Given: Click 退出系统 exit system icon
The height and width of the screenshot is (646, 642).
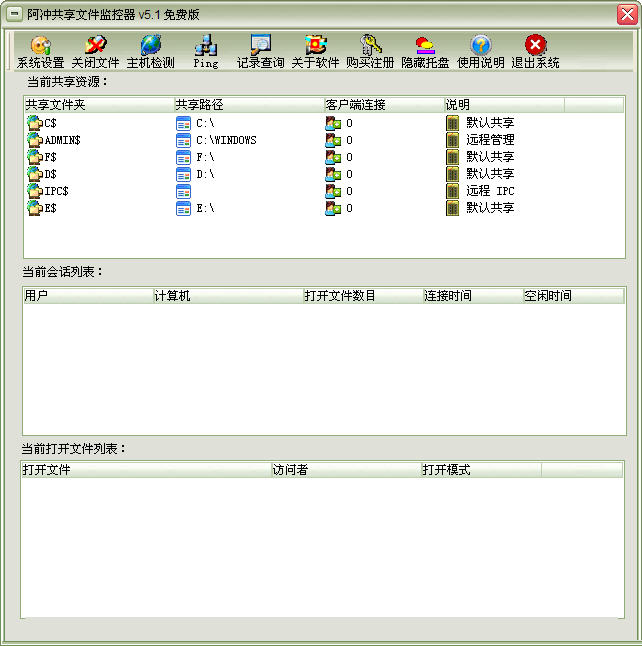Looking at the screenshot, I should [535, 45].
